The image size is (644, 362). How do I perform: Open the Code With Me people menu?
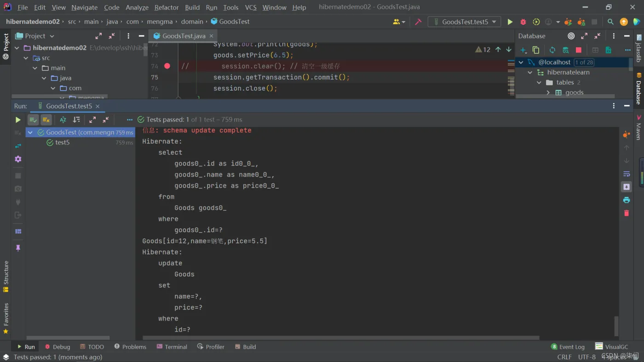click(x=399, y=22)
